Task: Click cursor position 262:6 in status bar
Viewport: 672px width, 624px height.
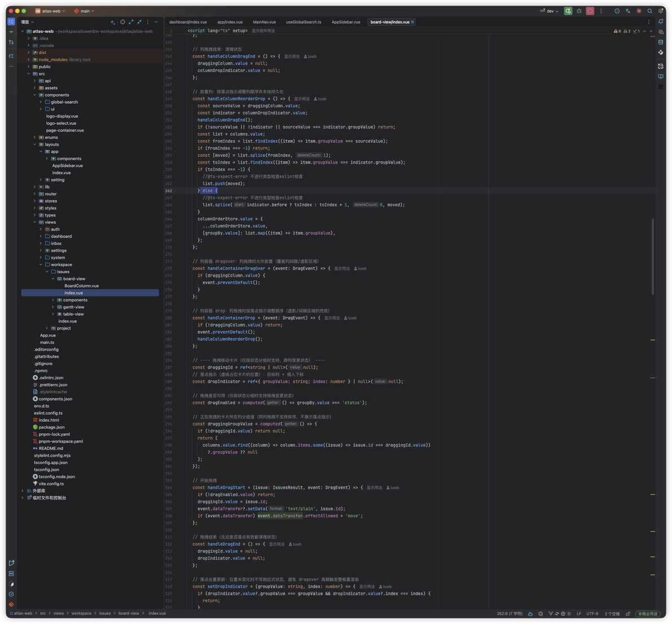Action: pos(510,614)
